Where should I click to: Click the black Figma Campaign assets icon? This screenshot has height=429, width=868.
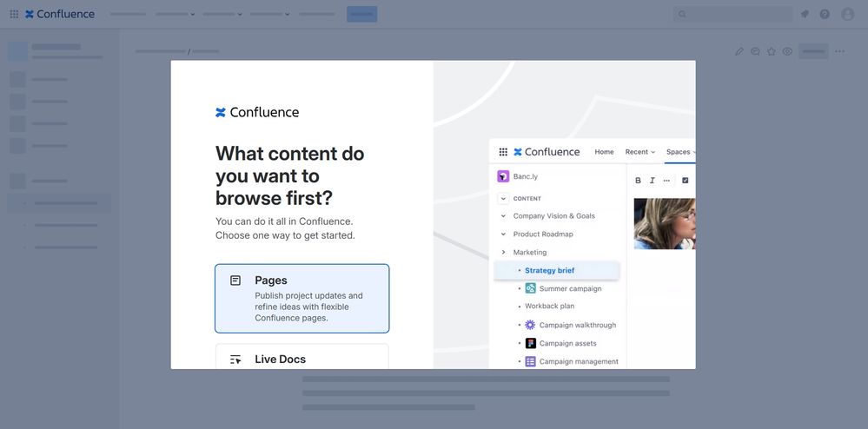tap(530, 343)
